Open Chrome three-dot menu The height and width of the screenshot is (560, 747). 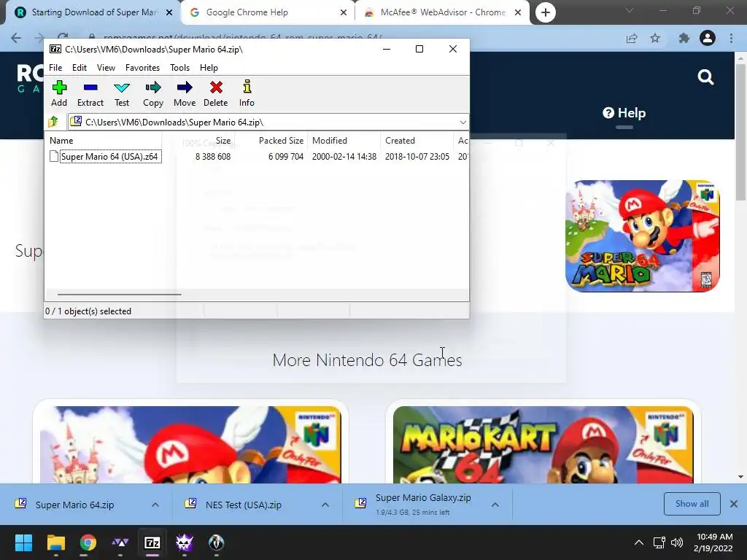tap(731, 38)
